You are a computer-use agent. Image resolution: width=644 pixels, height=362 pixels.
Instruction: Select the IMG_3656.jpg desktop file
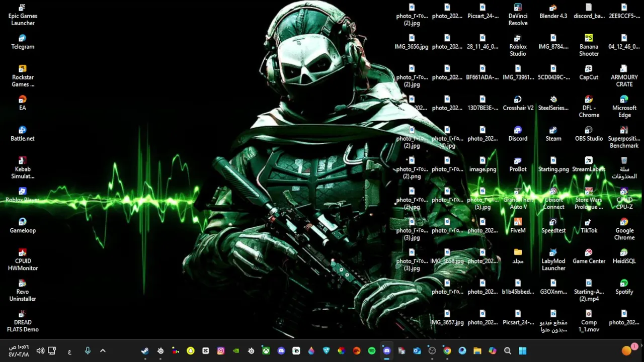(412, 42)
